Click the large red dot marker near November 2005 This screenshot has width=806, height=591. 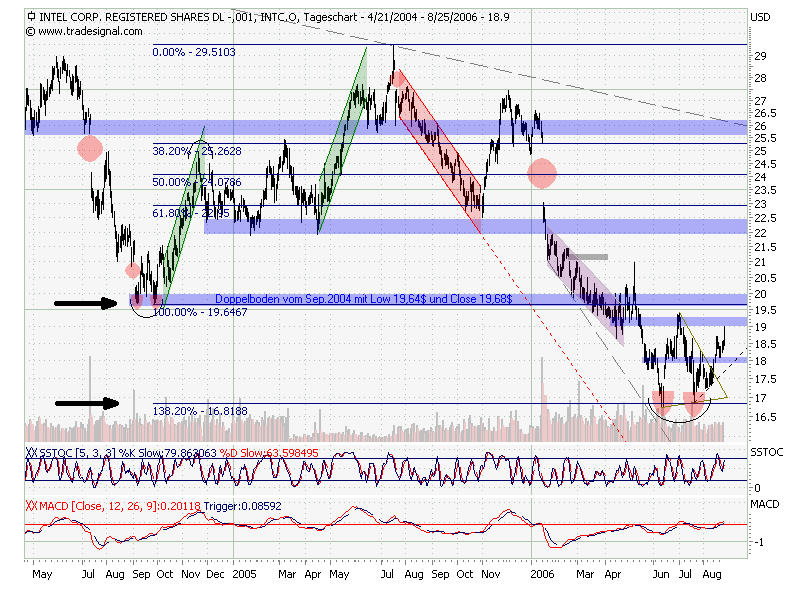[x=542, y=173]
